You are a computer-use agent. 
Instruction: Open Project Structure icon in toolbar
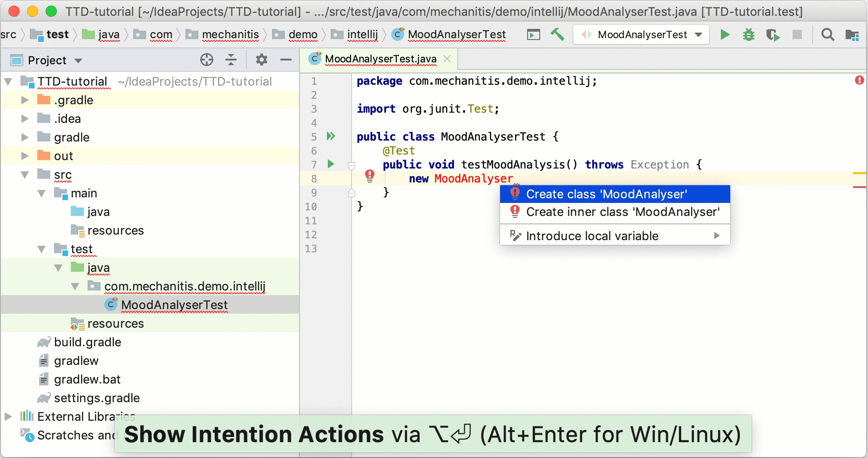click(x=852, y=34)
